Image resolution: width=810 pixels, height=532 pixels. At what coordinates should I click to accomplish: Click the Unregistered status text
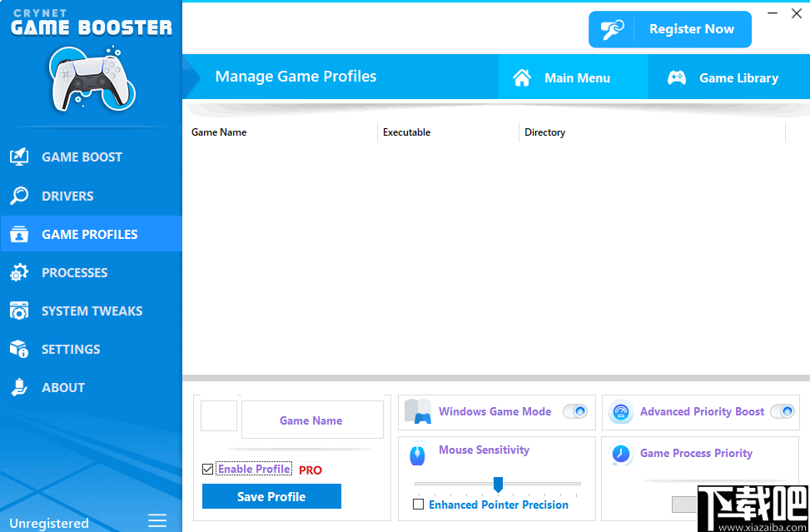(49, 523)
